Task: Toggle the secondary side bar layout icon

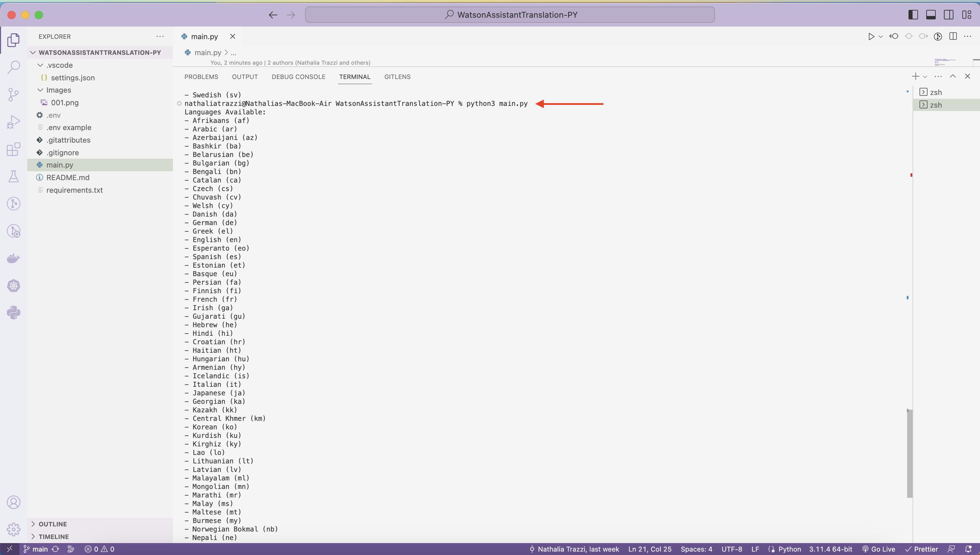Action: pos(949,15)
